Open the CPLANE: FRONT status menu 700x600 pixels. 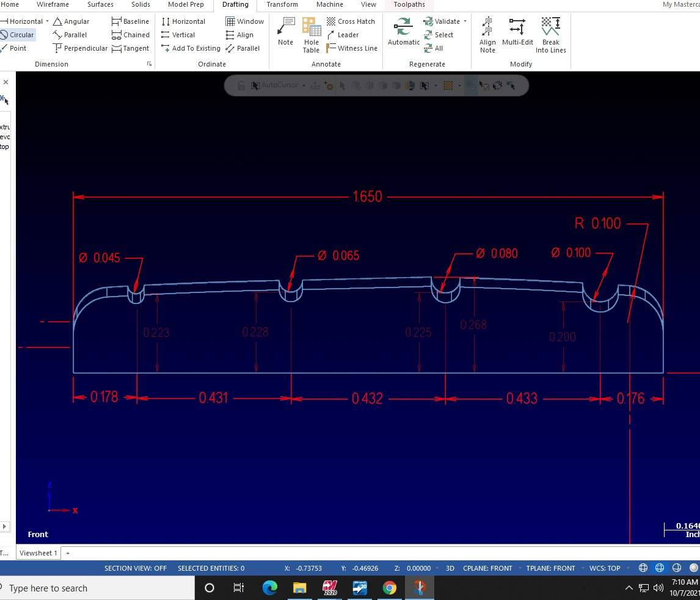(487, 568)
